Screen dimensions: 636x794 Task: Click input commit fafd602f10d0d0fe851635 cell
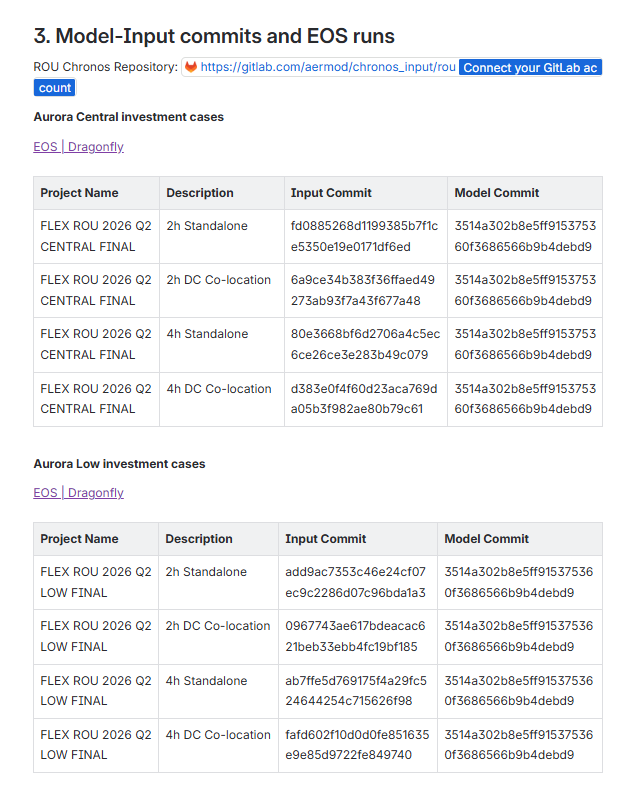pyautogui.click(x=357, y=745)
